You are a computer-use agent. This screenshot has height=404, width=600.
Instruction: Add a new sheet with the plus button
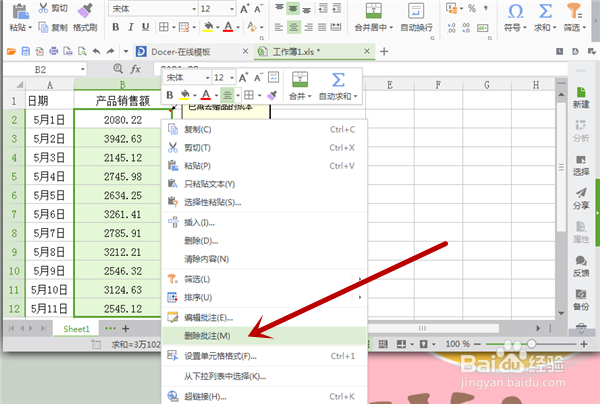coord(126,328)
